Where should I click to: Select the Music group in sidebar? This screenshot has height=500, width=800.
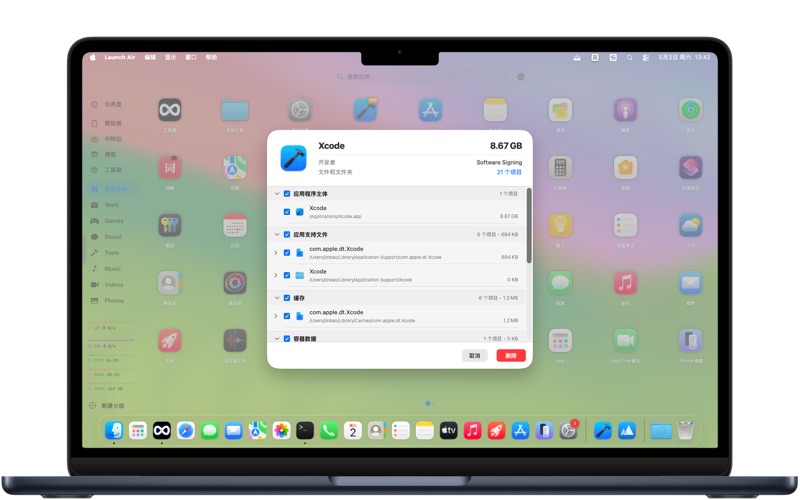[106, 269]
